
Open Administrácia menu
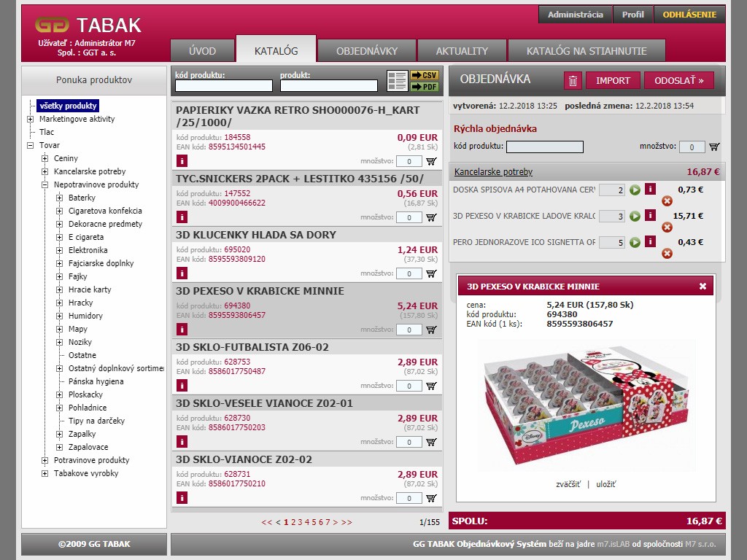coord(576,15)
